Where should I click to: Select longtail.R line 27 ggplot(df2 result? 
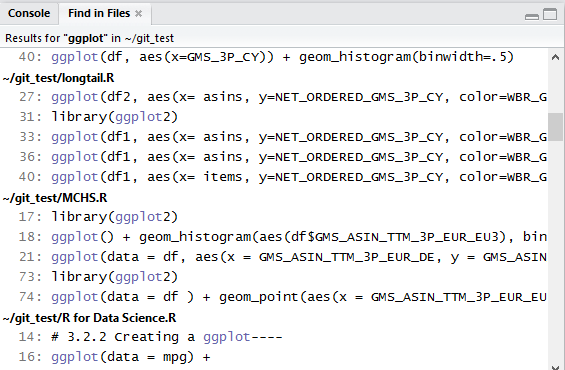tap(274, 97)
